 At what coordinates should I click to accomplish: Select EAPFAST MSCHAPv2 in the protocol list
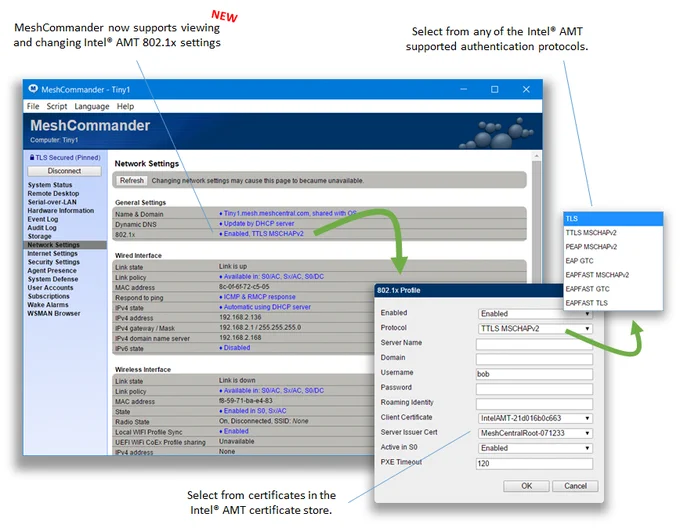613,275
